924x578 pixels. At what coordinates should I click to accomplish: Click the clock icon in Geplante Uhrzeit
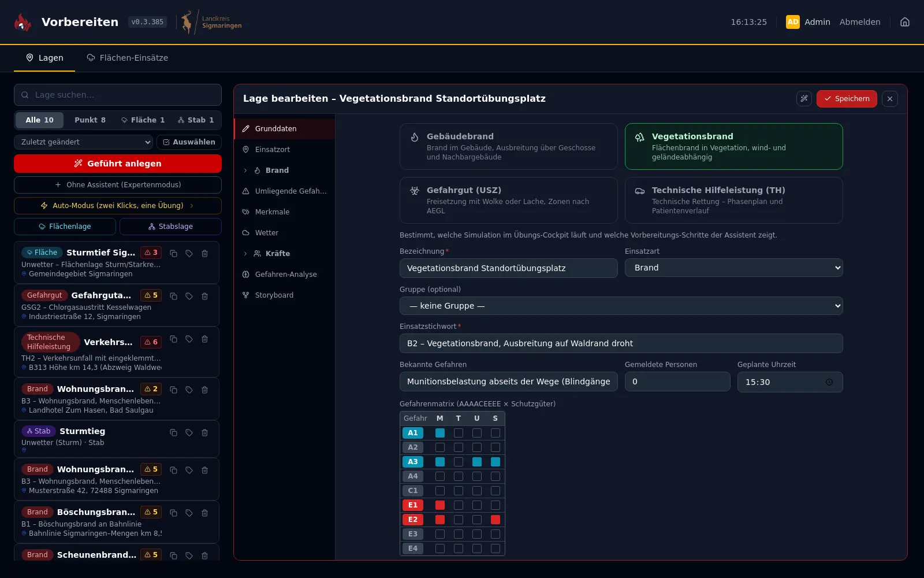click(829, 382)
